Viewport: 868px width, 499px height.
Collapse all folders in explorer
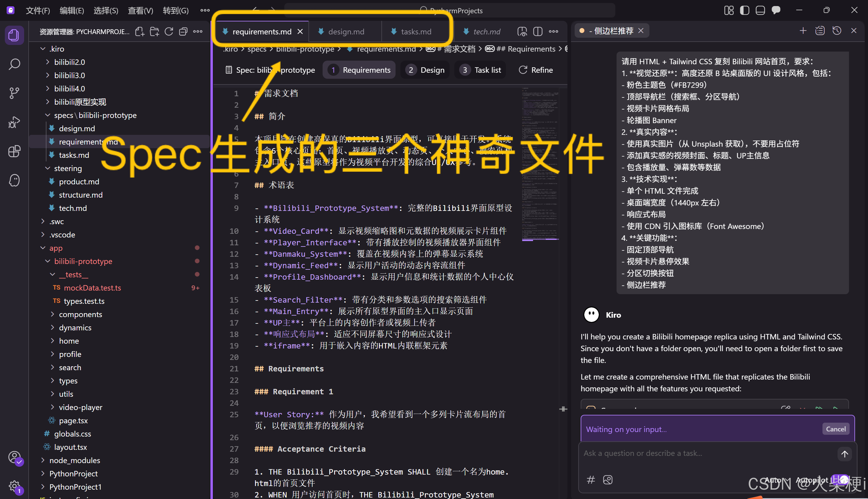pos(183,32)
